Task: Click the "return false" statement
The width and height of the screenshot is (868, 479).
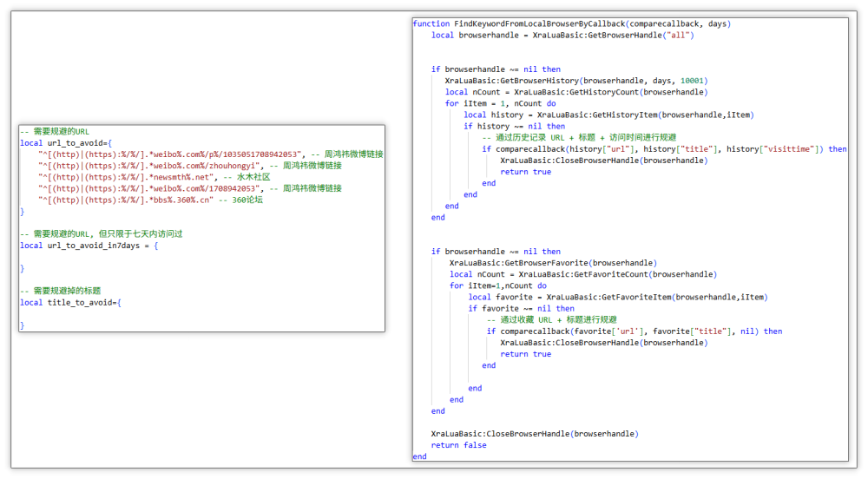Action: click(458, 445)
